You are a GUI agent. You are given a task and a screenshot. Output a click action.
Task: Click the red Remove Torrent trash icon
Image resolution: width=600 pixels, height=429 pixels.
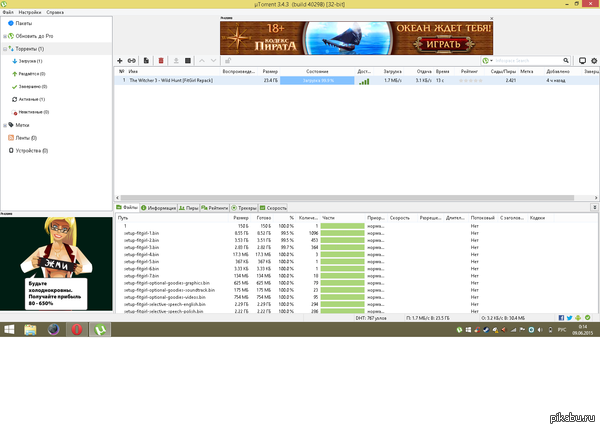pyautogui.click(x=161, y=61)
